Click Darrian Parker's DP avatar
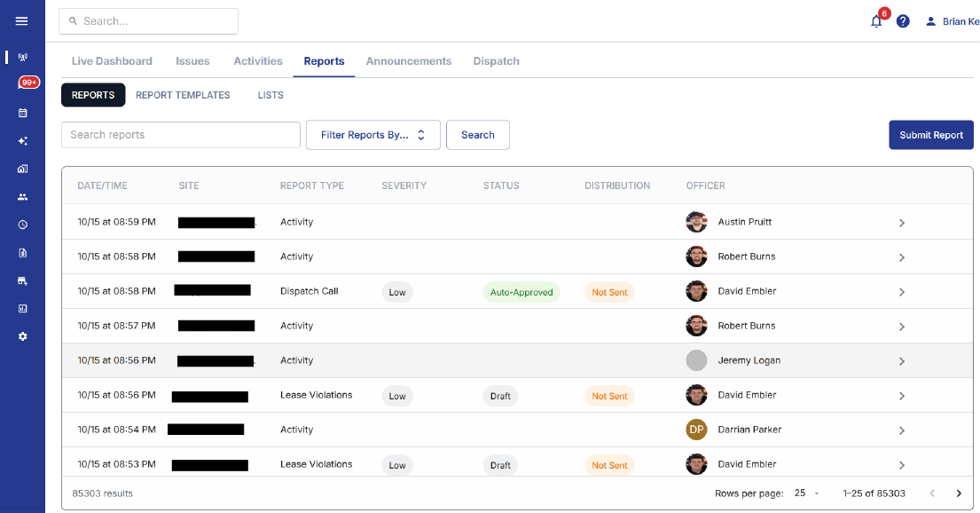The width and height of the screenshot is (980, 513). pos(696,430)
